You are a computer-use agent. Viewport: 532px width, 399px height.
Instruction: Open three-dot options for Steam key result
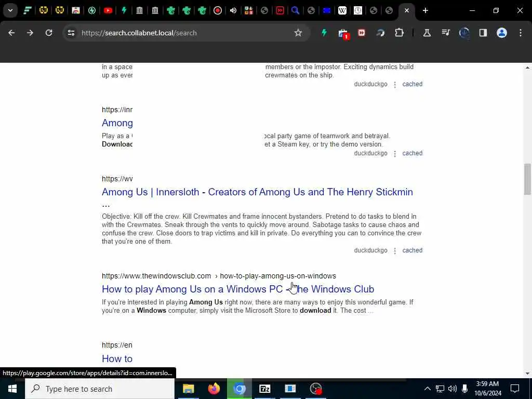point(395,154)
